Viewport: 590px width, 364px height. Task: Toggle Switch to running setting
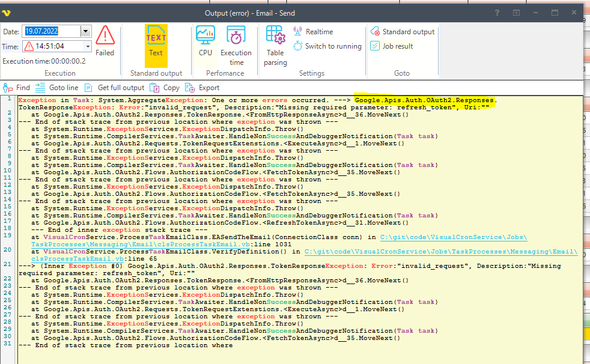327,46
